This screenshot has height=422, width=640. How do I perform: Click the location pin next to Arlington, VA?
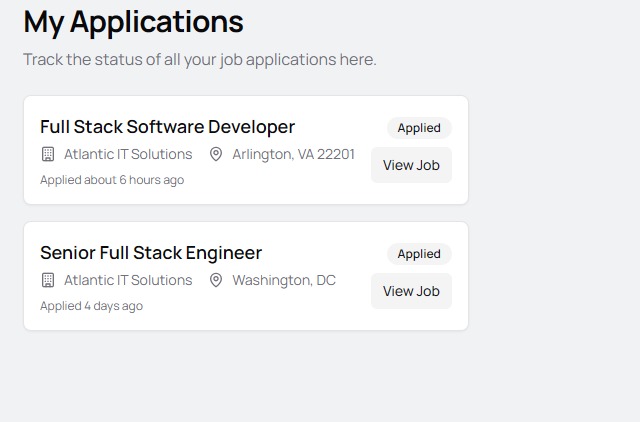point(216,154)
